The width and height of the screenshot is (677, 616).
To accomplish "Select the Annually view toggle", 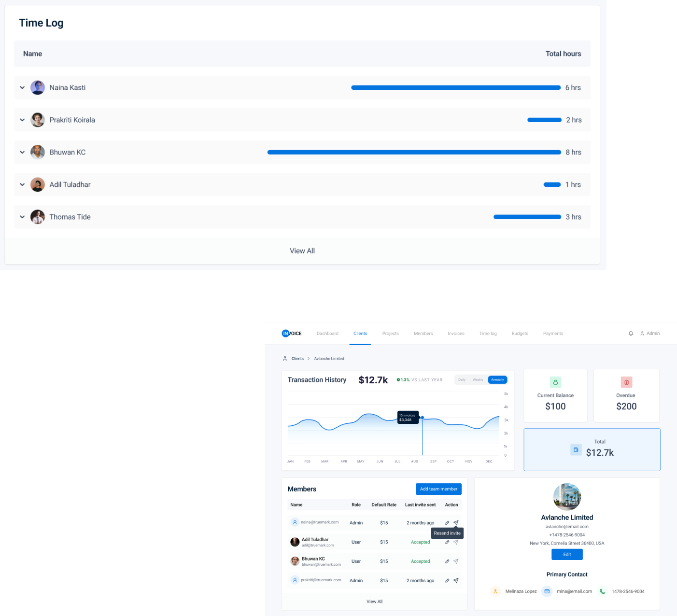I will tap(497, 380).
